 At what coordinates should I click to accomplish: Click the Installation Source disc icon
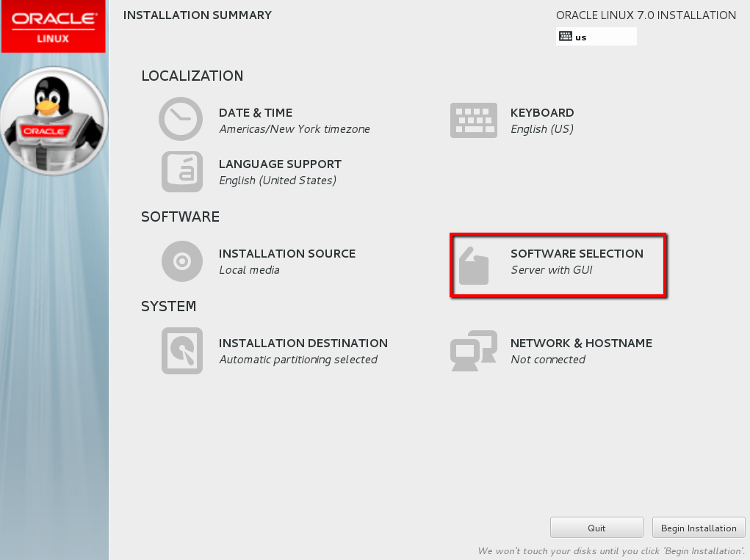tap(182, 261)
